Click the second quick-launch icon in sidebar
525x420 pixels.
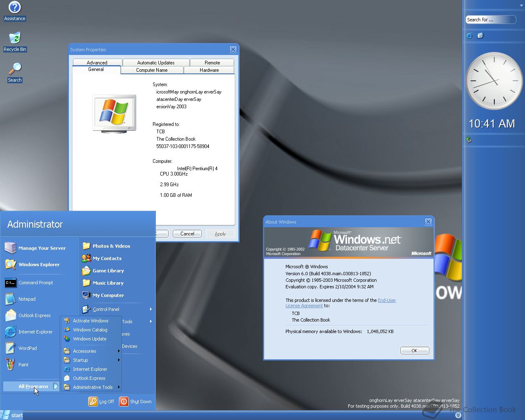click(480, 36)
